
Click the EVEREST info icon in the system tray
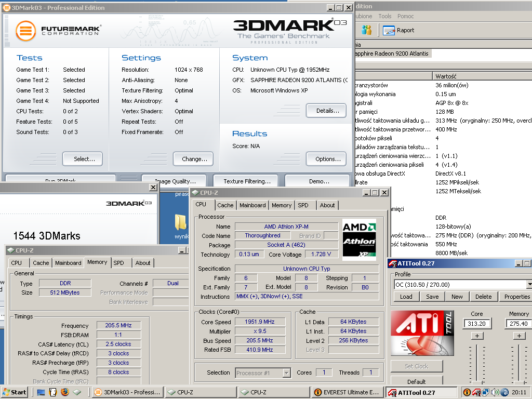(x=467, y=392)
